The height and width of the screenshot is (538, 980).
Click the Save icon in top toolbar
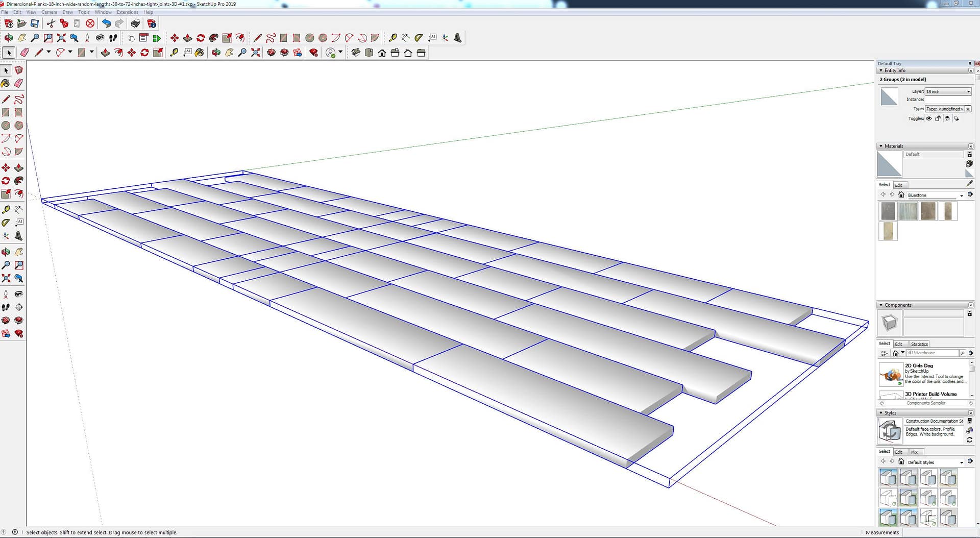tap(35, 23)
